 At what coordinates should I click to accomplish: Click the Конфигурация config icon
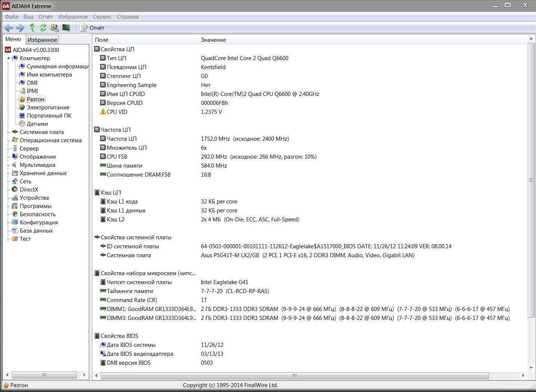pos(15,222)
